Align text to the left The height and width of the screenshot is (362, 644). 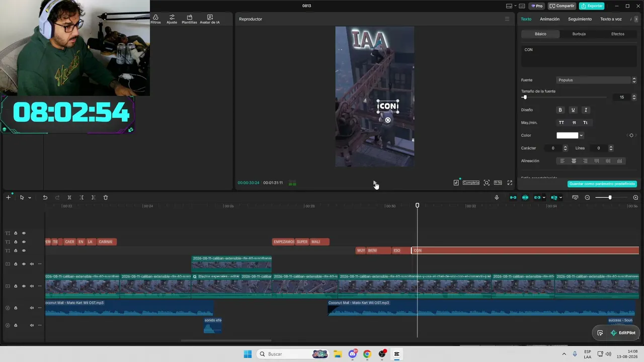[562, 161]
